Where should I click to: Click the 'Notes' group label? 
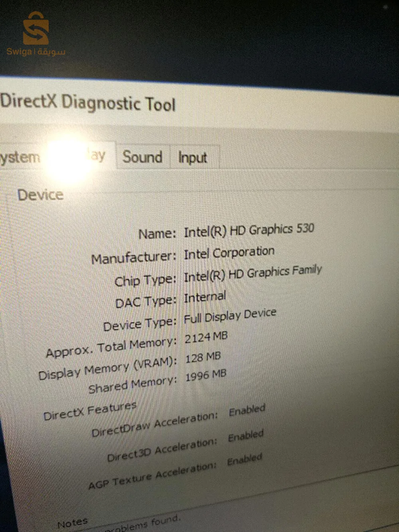tap(73, 523)
